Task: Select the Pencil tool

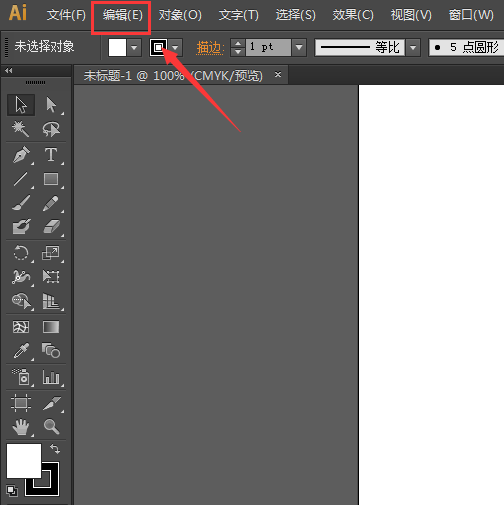Action: point(51,203)
